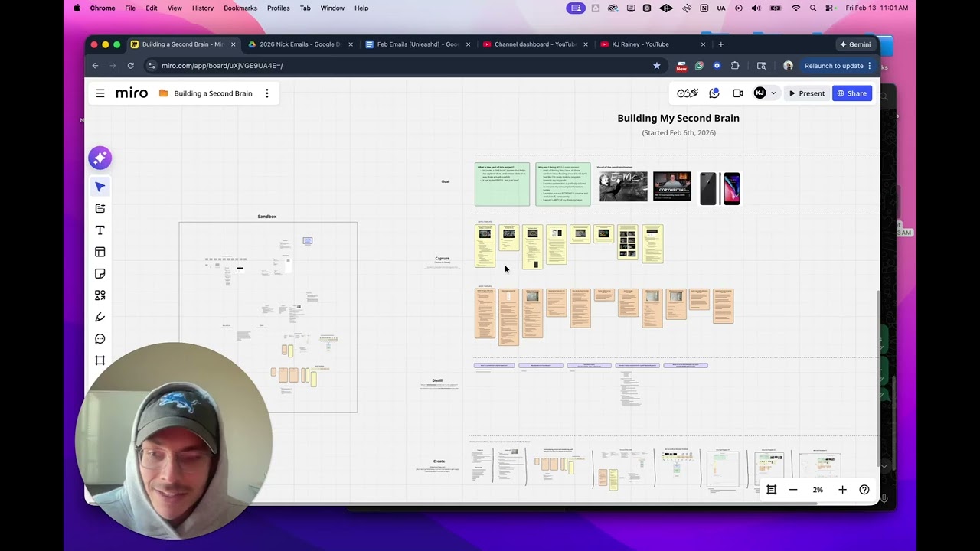Click the red New extension icon
Image resolution: width=980 pixels, height=551 pixels.
(681, 66)
